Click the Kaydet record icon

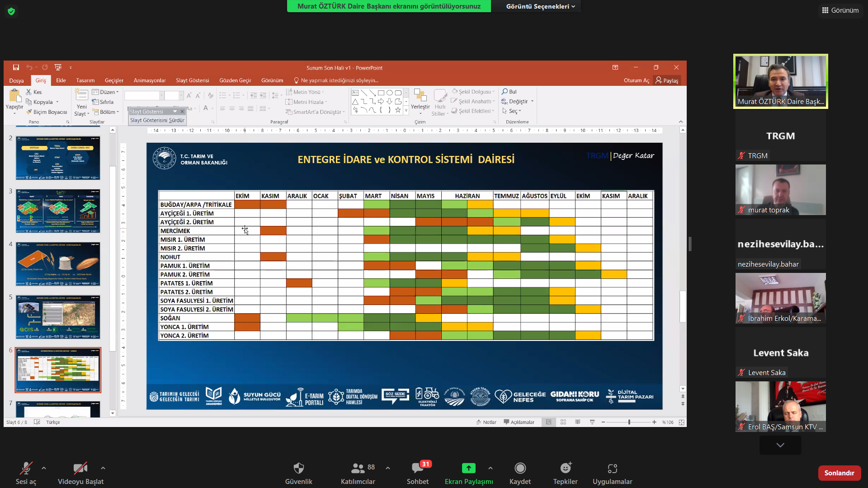(520, 468)
